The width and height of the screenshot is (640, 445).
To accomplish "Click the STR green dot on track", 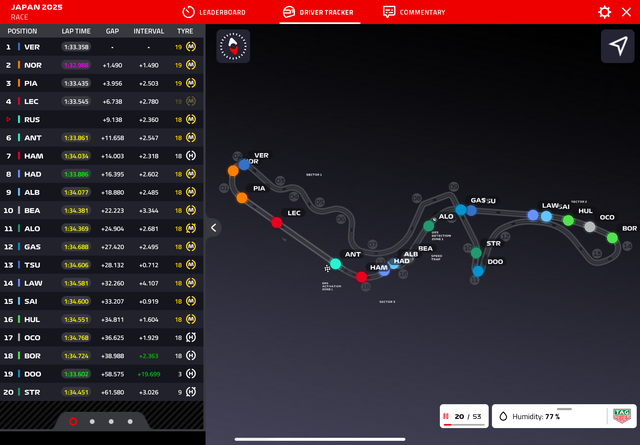I will click(x=476, y=253).
